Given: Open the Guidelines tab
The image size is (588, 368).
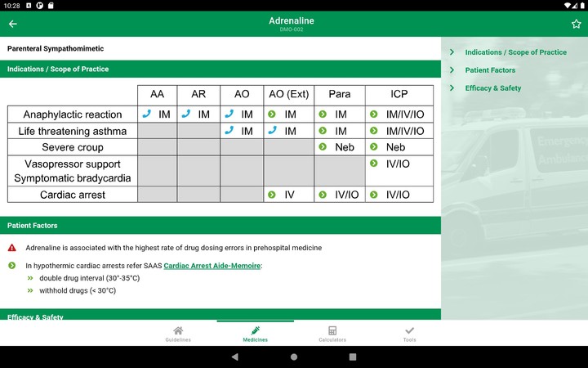Looking at the screenshot, I should click(178, 334).
